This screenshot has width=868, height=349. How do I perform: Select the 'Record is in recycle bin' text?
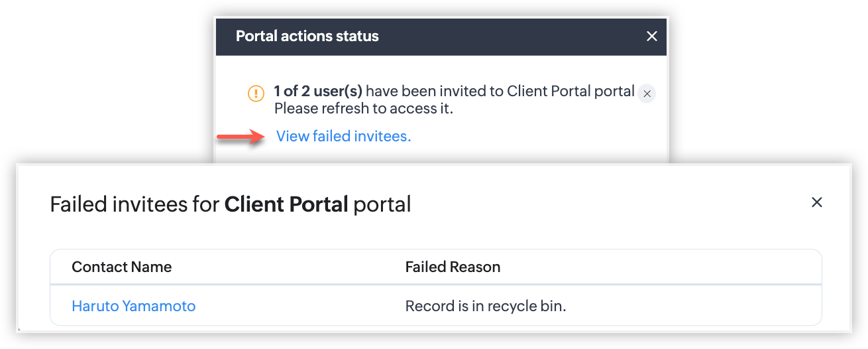point(486,306)
